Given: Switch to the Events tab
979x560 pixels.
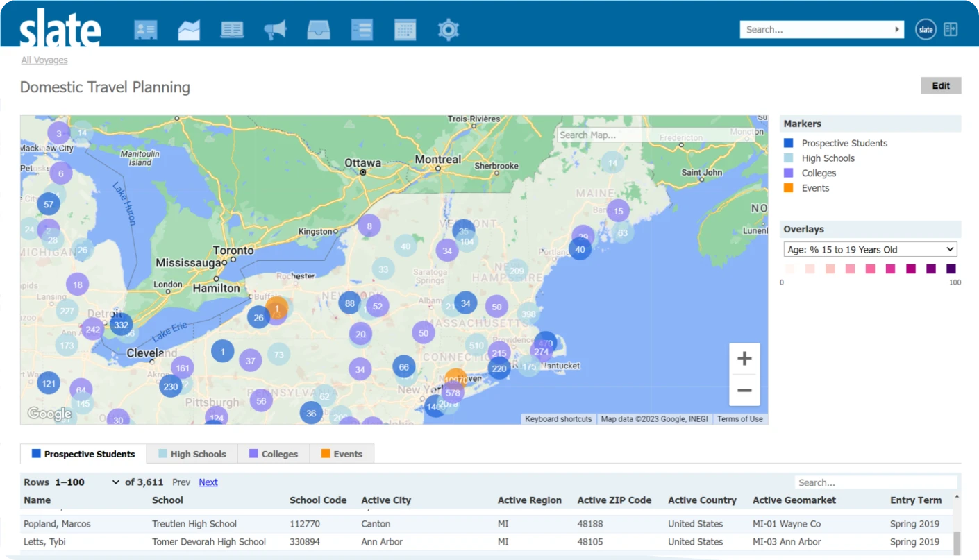Looking at the screenshot, I should pyautogui.click(x=342, y=454).
